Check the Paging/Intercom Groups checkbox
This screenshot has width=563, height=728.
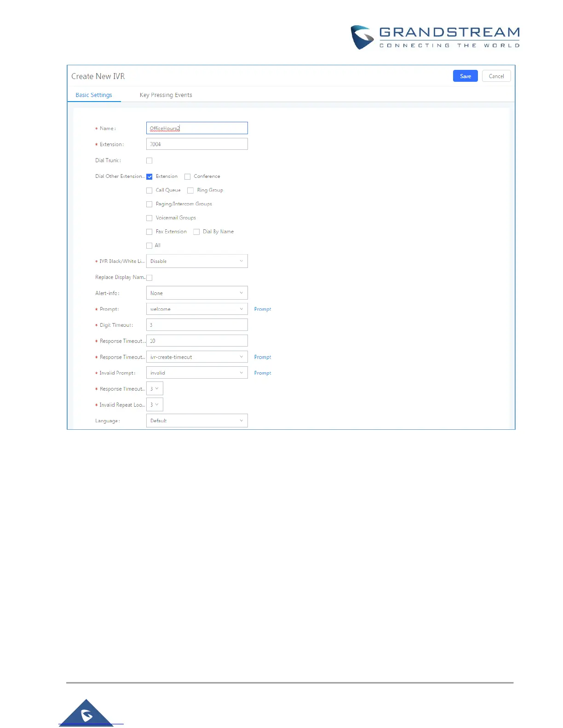[x=149, y=204]
